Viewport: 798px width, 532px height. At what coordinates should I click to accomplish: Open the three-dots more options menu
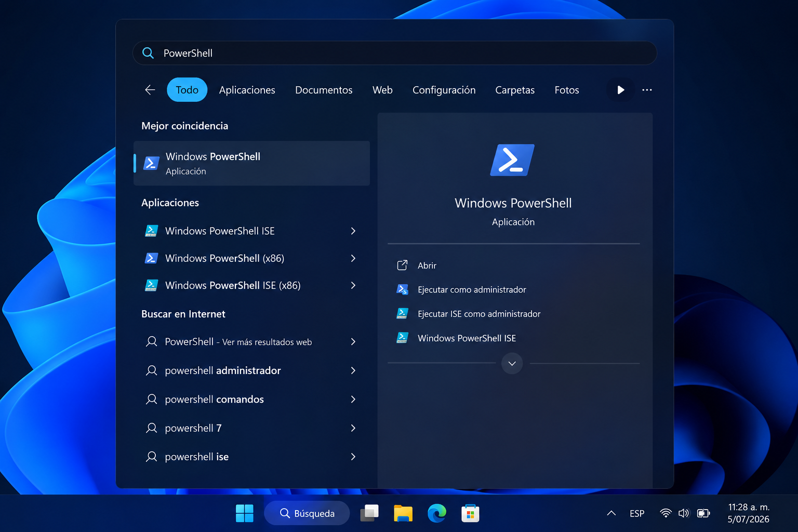click(x=647, y=90)
